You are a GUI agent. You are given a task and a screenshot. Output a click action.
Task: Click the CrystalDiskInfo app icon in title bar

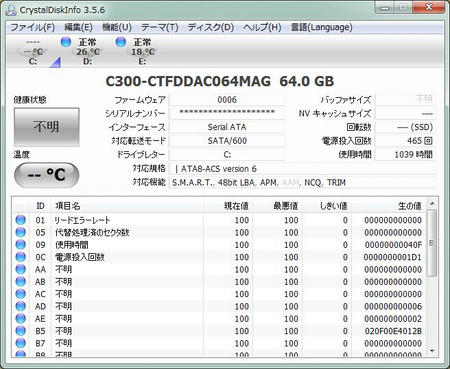11,10
